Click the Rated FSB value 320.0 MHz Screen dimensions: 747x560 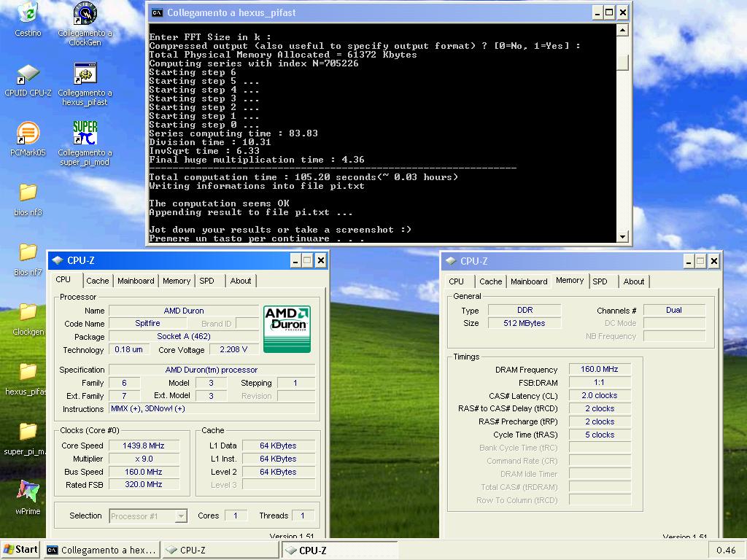tap(144, 484)
